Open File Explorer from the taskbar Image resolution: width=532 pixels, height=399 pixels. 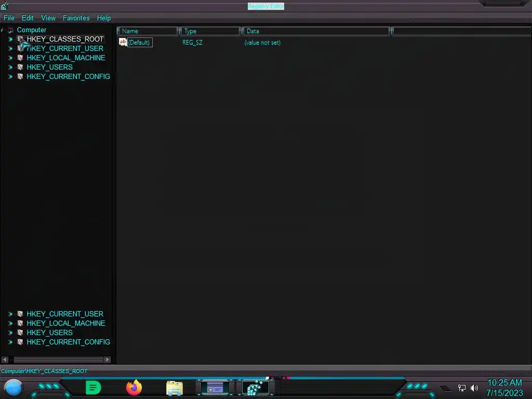[175, 388]
